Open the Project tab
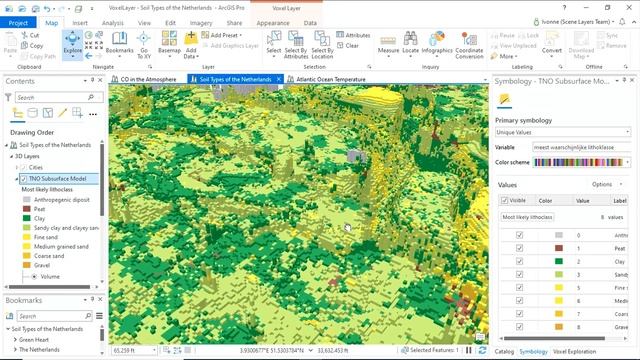 [18, 23]
